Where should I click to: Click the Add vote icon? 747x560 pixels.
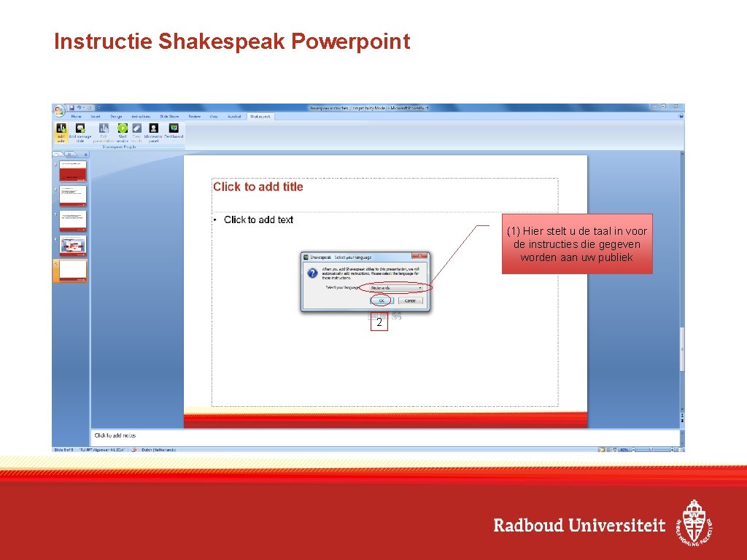pos(61,128)
